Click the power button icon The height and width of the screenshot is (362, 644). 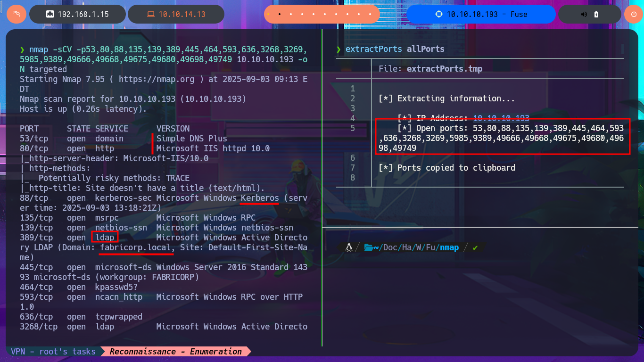click(x=633, y=14)
